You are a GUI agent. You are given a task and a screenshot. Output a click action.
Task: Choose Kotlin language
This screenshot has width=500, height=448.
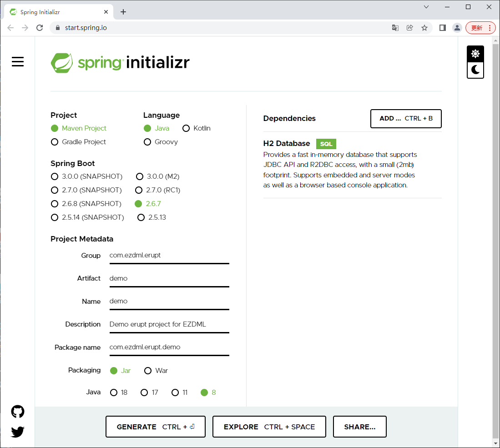[x=197, y=128]
